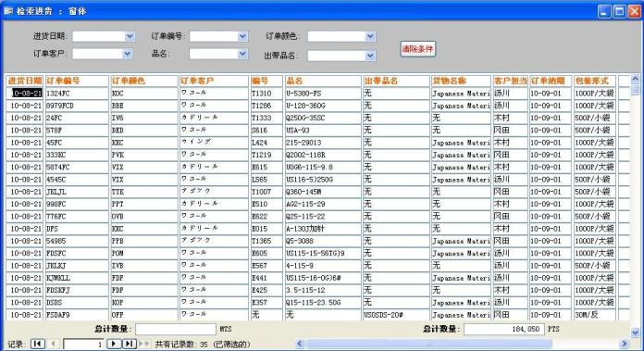Click the 订单编号 column header
The image size is (644, 351).
[x=77, y=81]
